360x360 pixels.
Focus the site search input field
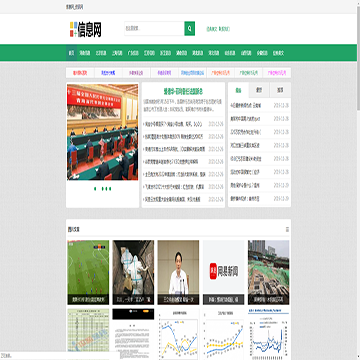tap(154, 29)
